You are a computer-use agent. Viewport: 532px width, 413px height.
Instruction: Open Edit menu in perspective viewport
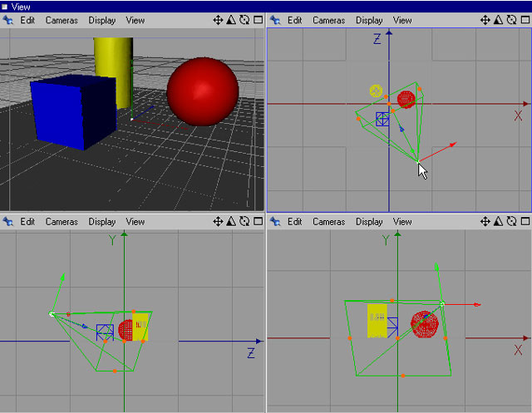(27, 20)
